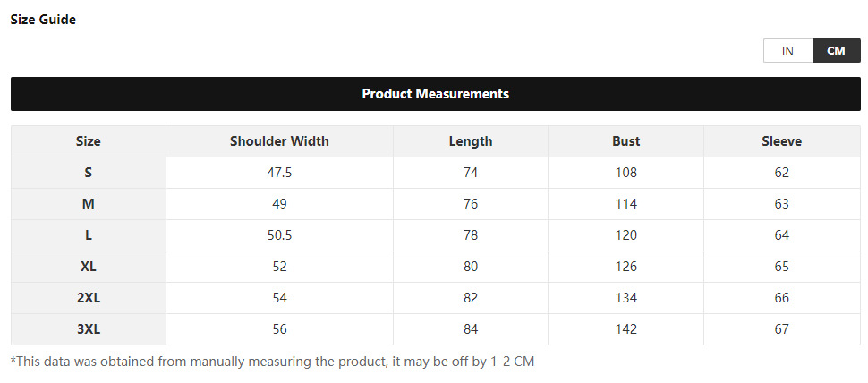The height and width of the screenshot is (383, 868).
Task: Click the Size Guide heading
Action: (43, 20)
